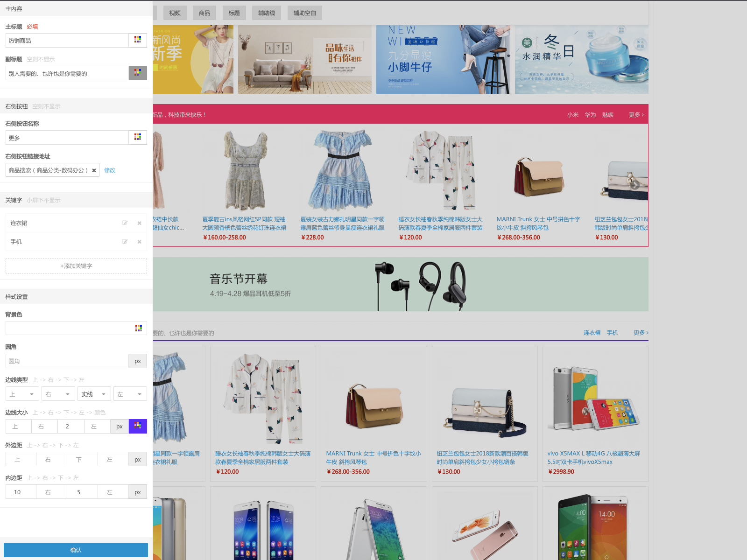Screen dimensions: 747x560
Task: Click inner padding bottom input with 5
Action: point(83,492)
